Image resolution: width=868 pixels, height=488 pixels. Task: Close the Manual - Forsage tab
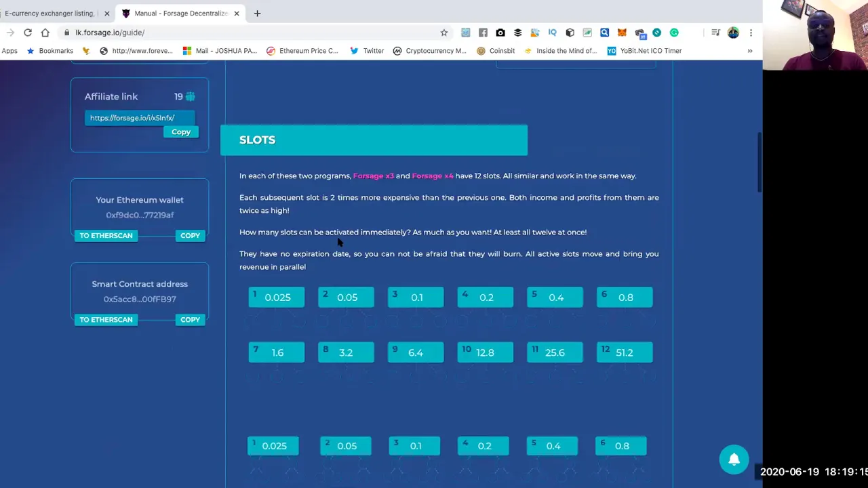point(237,14)
